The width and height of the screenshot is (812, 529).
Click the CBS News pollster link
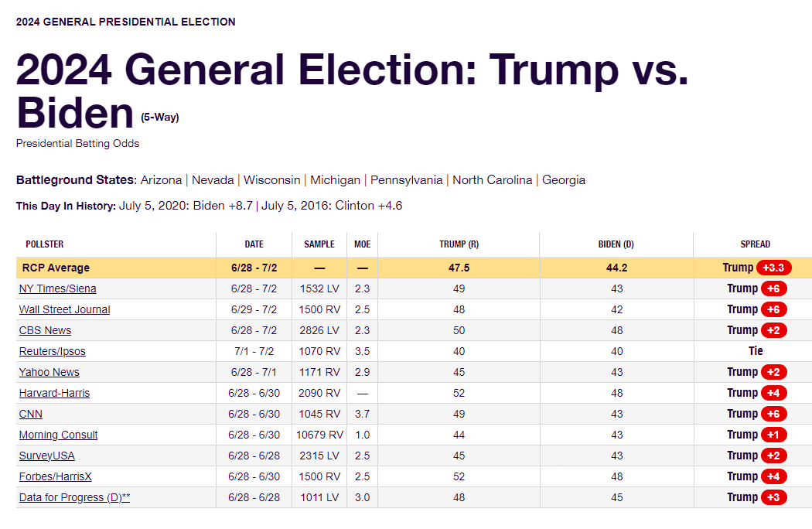coord(45,330)
